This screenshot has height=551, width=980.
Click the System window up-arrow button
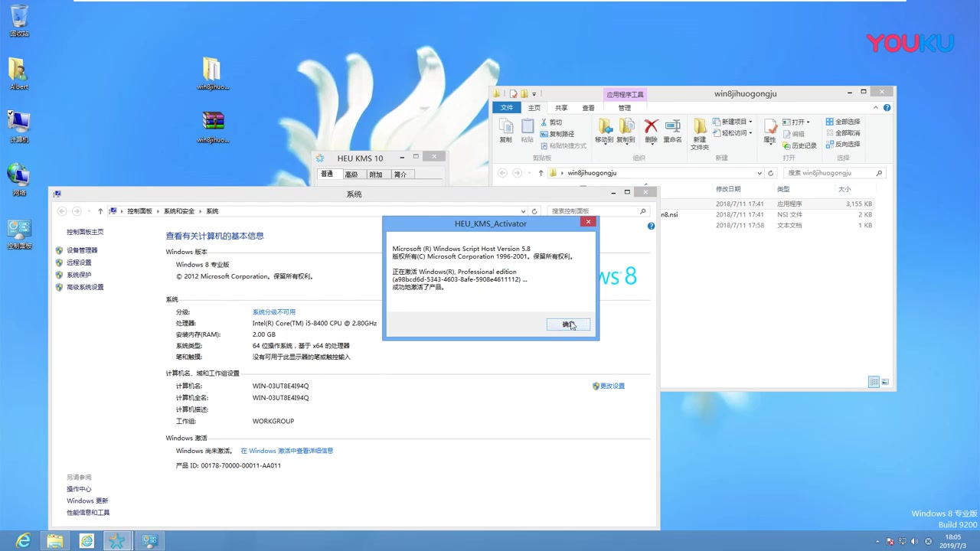(x=100, y=211)
